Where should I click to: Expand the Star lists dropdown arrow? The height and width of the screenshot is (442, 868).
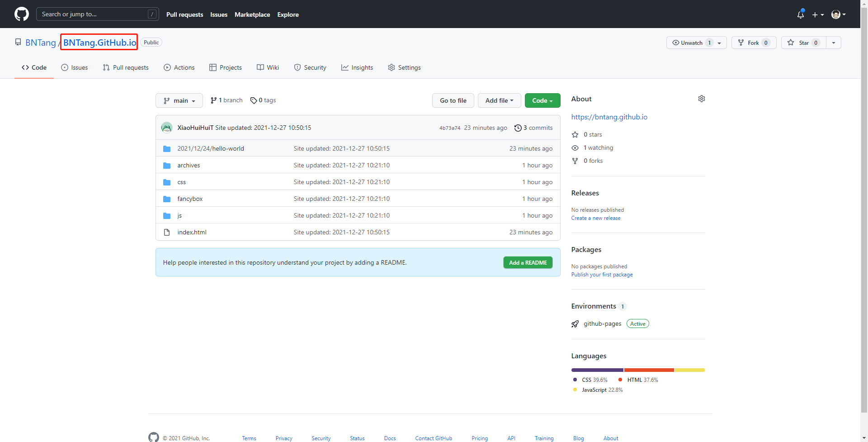834,43
